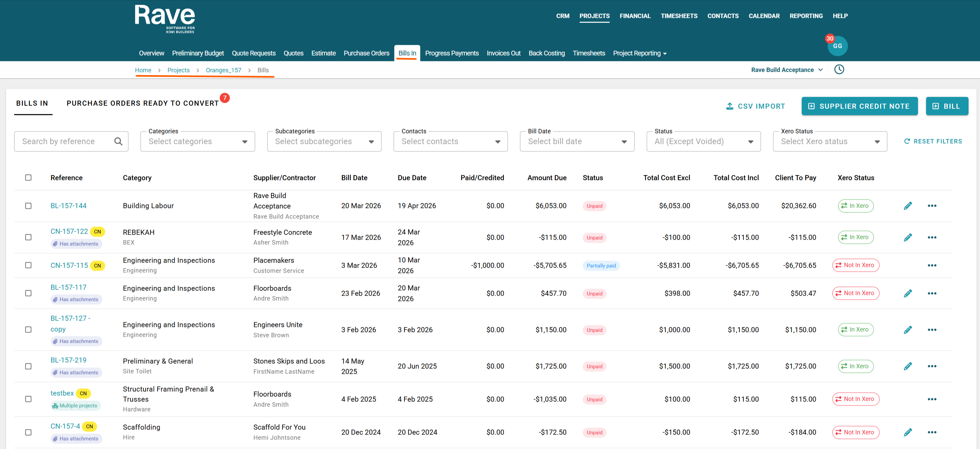Click the edit pencil for BL-157-144
Image resolution: width=980 pixels, height=449 pixels.
point(908,206)
